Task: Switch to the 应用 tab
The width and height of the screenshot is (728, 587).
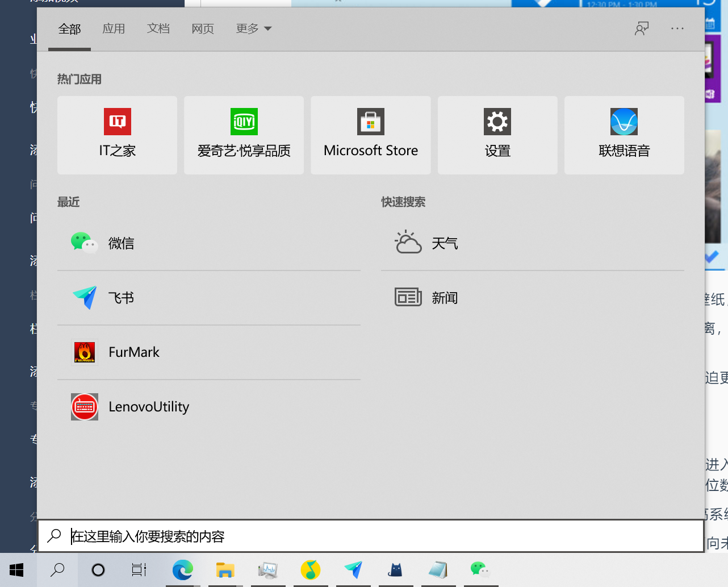Action: click(114, 28)
